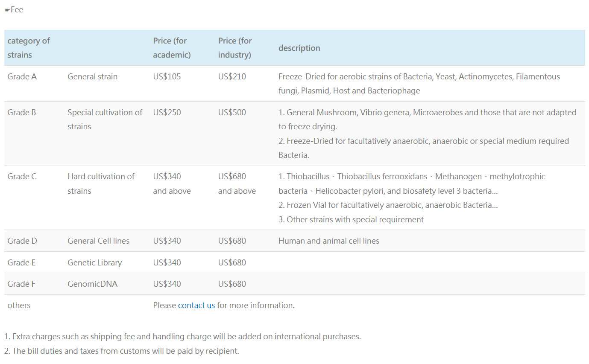
Task: Click the US$105 academic price
Action: click(167, 77)
